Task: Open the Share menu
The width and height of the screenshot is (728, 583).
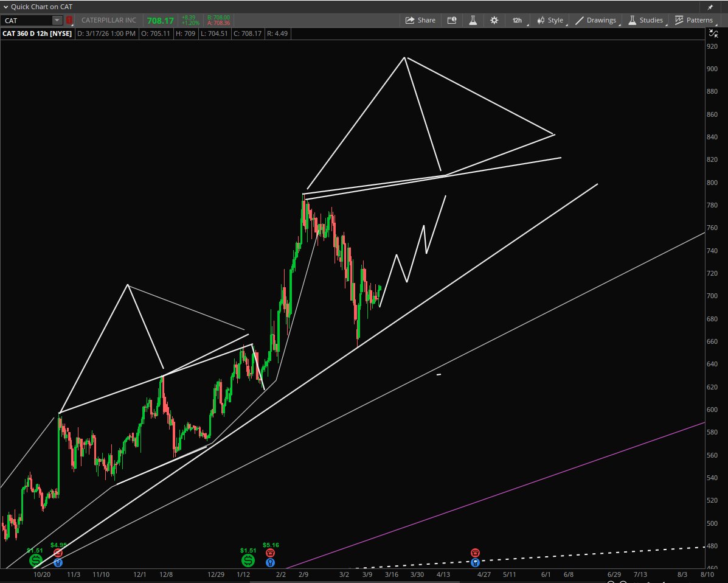Action: [420, 20]
